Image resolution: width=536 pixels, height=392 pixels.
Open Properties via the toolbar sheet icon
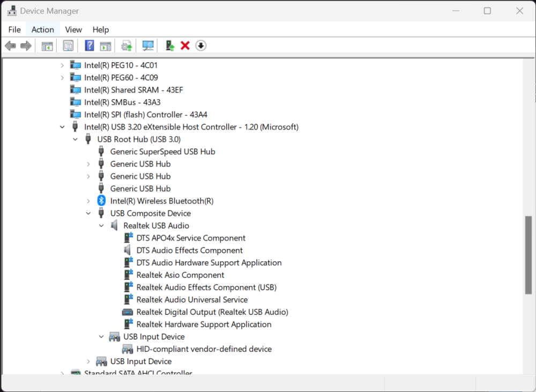coord(68,46)
